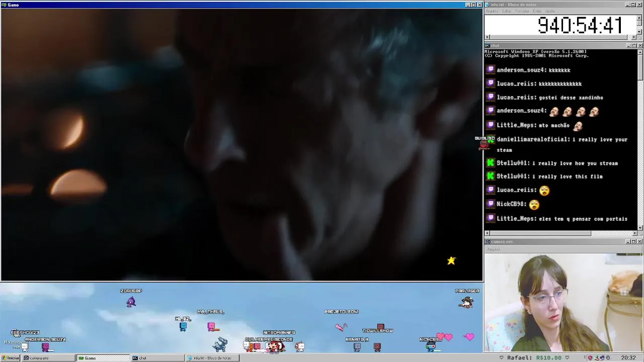The image size is (644, 362).
Task: Click the RENATO_R gray character sprite
Action: 357,346
